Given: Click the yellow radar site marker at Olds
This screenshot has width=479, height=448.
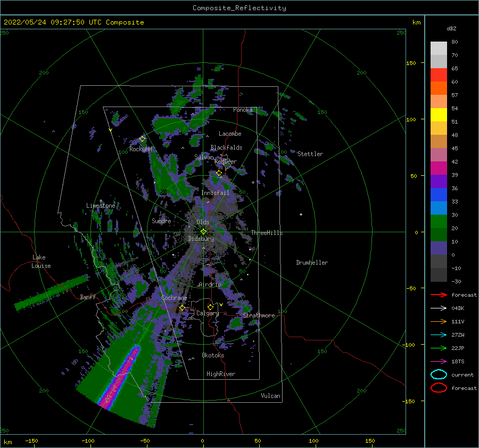Looking at the screenshot, I should [x=203, y=232].
